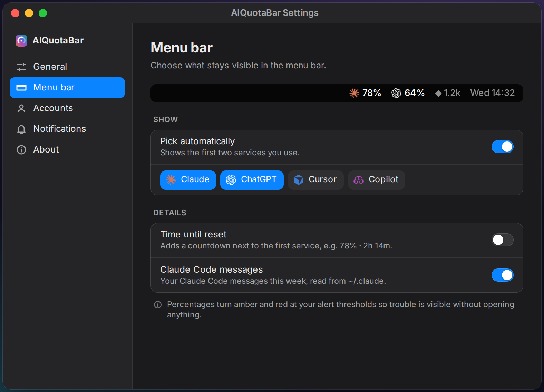544x392 pixels.
Task: Click the About info icon in the sidebar
Action: tap(21, 150)
